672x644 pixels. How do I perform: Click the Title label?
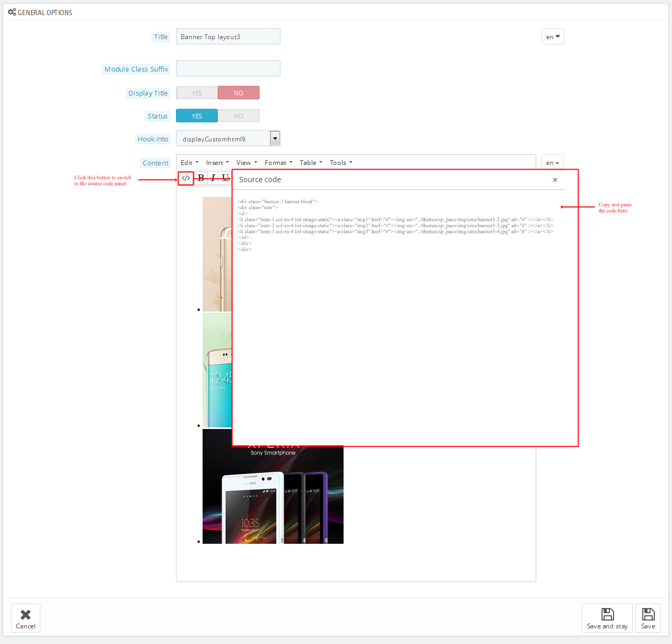(x=161, y=37)
